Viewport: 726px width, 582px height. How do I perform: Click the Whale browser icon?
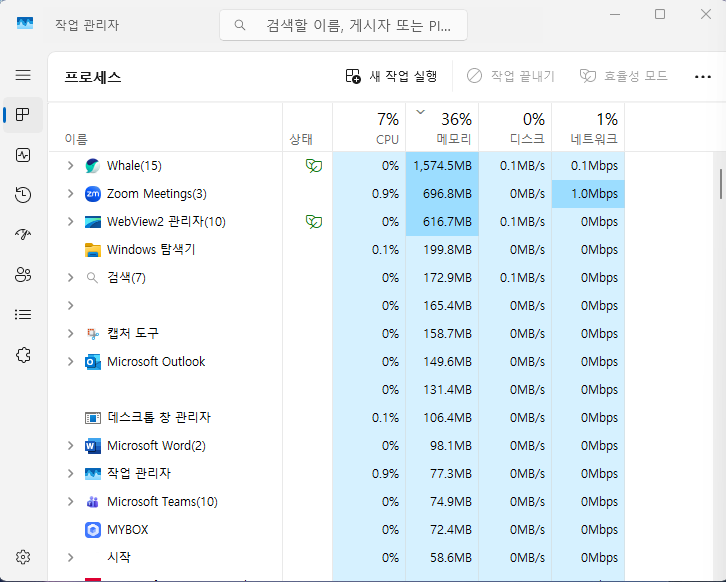(93, 166)
